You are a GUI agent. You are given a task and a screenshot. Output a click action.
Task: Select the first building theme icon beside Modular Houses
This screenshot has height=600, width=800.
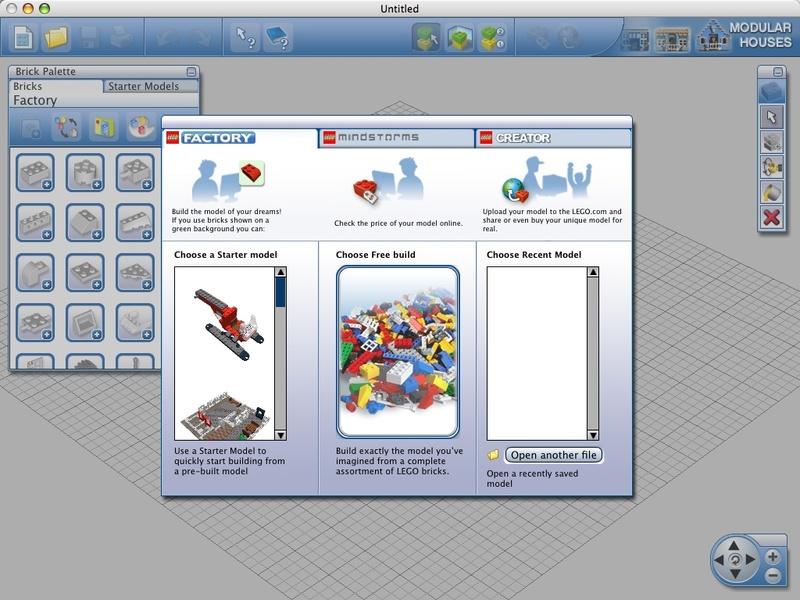635,40
